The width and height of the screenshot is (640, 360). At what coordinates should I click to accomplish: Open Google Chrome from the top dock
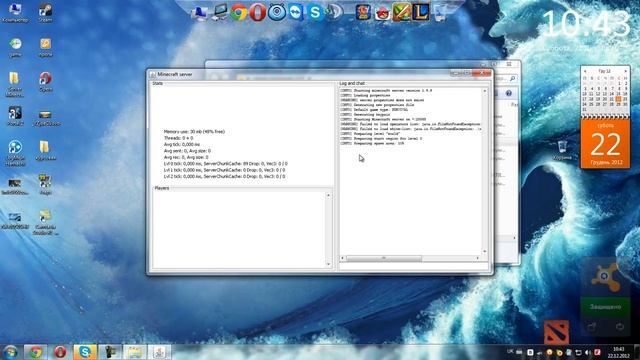239,13
